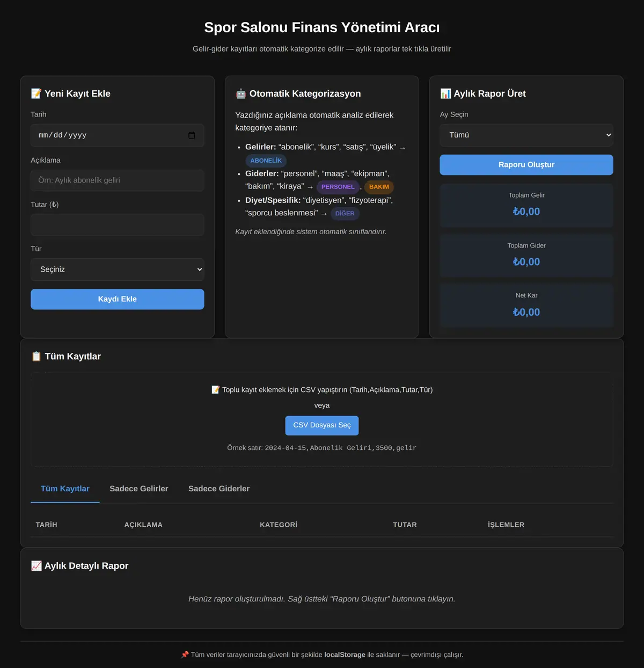Click the Toplam Gelir summary card

(x=526, y=205)
